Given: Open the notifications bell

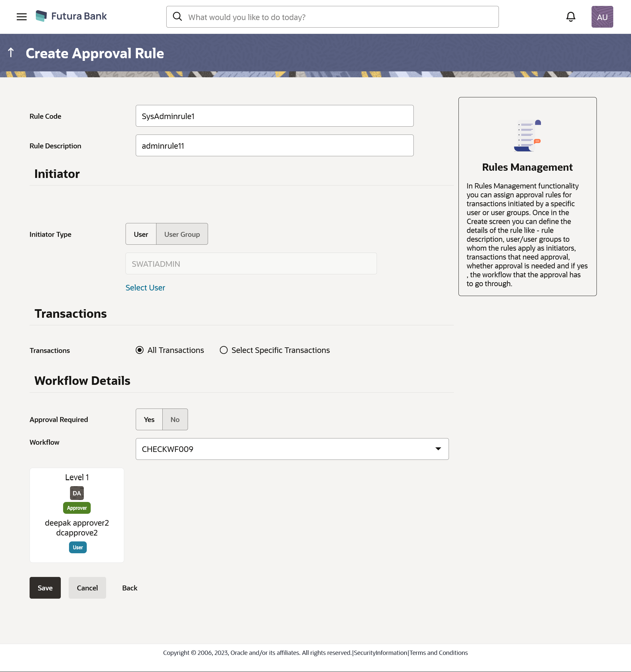Looking at the screenshot, I should (x=571, y=16).
